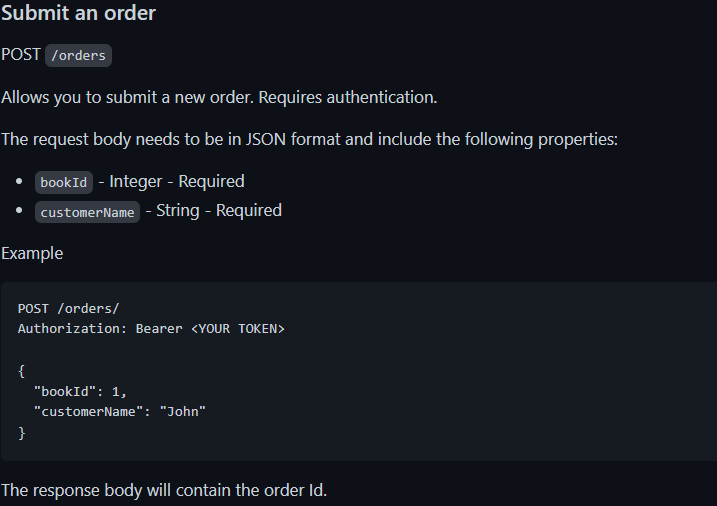
Task: Click the closing curly brace in the example
Action: (21, 432)
